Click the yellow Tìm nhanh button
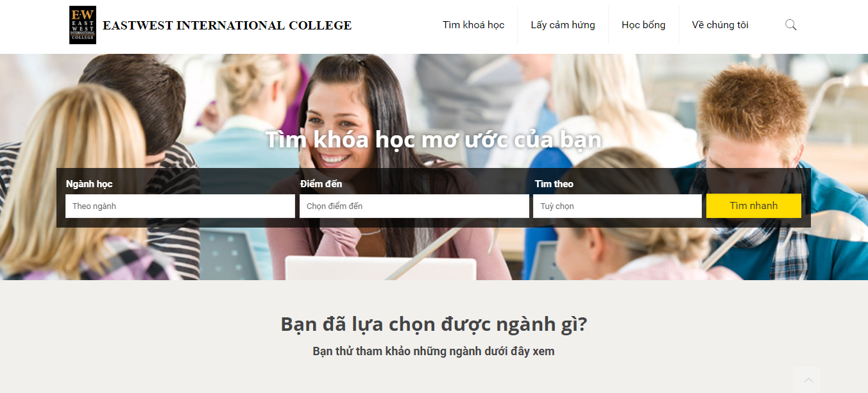This screenshot has height=393, width=868. click(754, 206)
